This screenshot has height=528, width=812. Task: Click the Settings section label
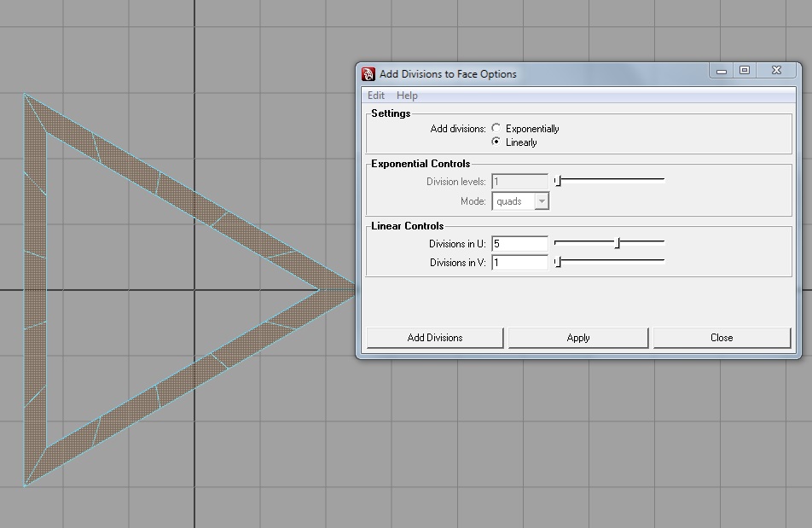coord(391,113)
